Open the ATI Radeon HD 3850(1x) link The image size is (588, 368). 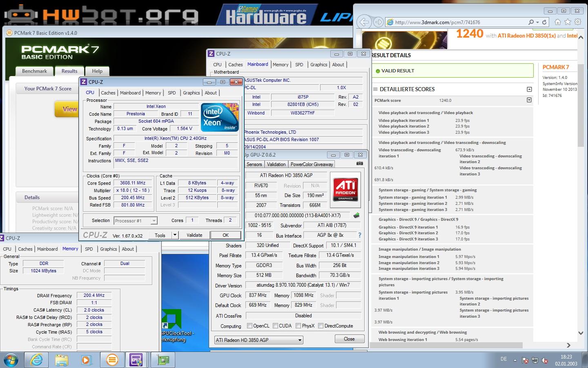coord(526,36)
